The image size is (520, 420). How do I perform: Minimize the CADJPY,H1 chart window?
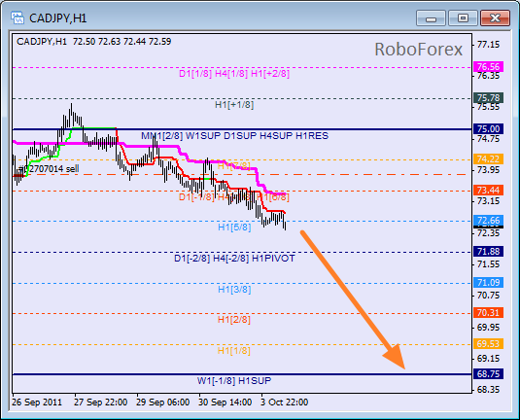[431, 17]
